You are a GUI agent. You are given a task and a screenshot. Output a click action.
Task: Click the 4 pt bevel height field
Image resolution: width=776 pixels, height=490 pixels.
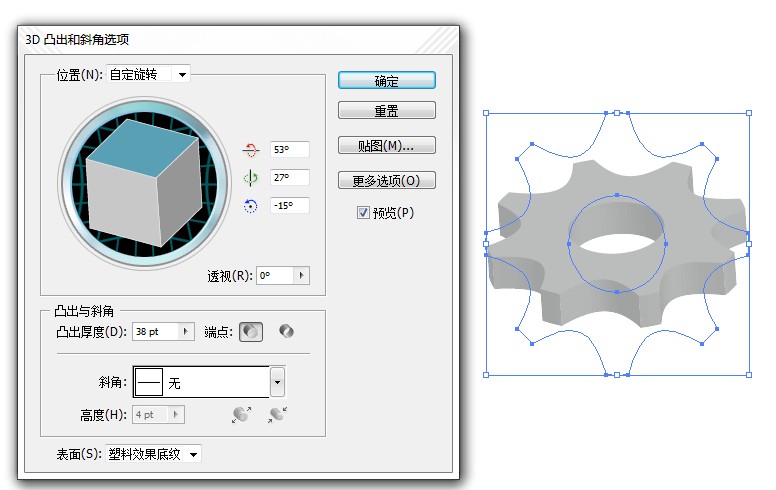pyautogui.click(x=151, y=415)
